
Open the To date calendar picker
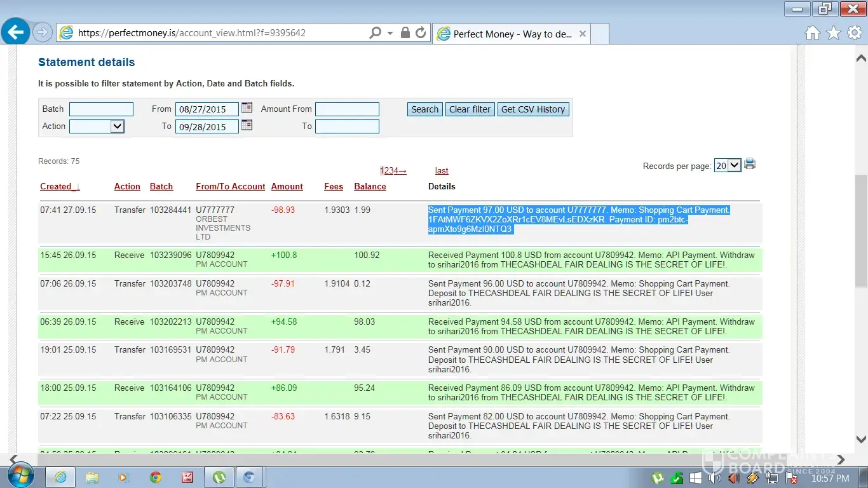pos(247,125)
